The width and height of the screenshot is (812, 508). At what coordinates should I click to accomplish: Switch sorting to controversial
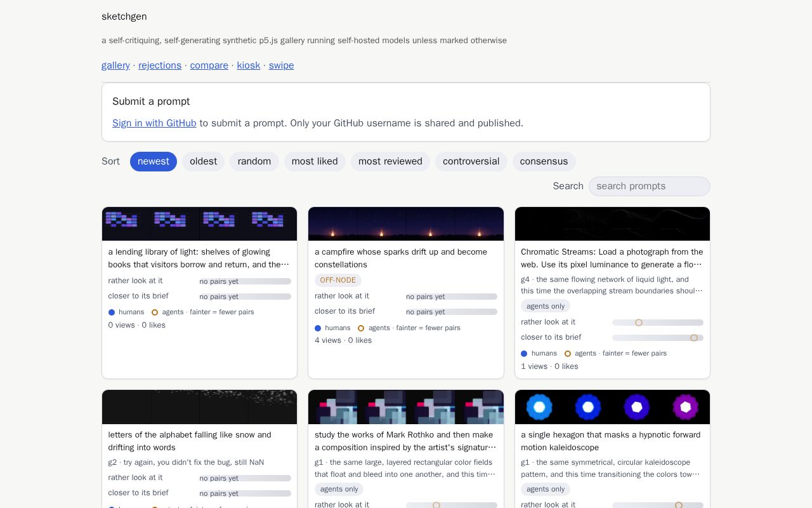pyautogui.click(x=471, y=161)
